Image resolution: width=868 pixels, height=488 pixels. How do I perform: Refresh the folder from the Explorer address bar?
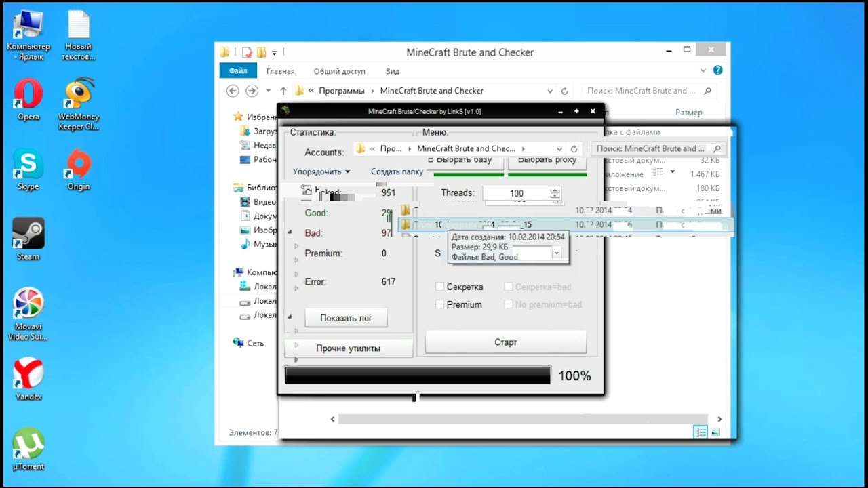(565, 91)
